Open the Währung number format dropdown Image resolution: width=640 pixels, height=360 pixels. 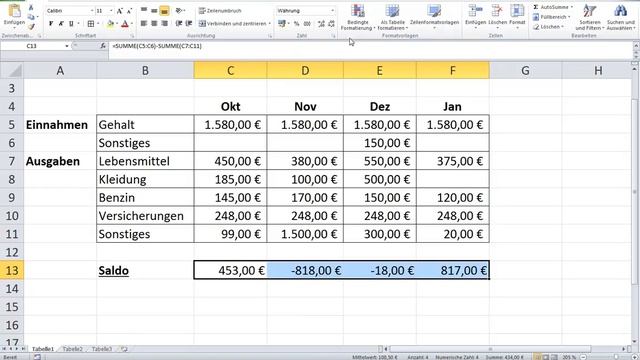[333, 11]
